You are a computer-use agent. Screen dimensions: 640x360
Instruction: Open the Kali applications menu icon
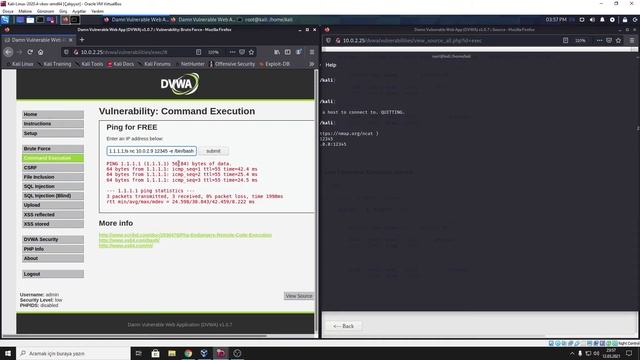click(5, 20)
